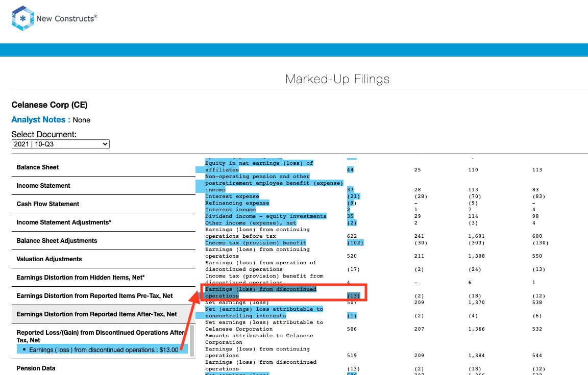Open the Pension Data section

[x=104, y=368]
